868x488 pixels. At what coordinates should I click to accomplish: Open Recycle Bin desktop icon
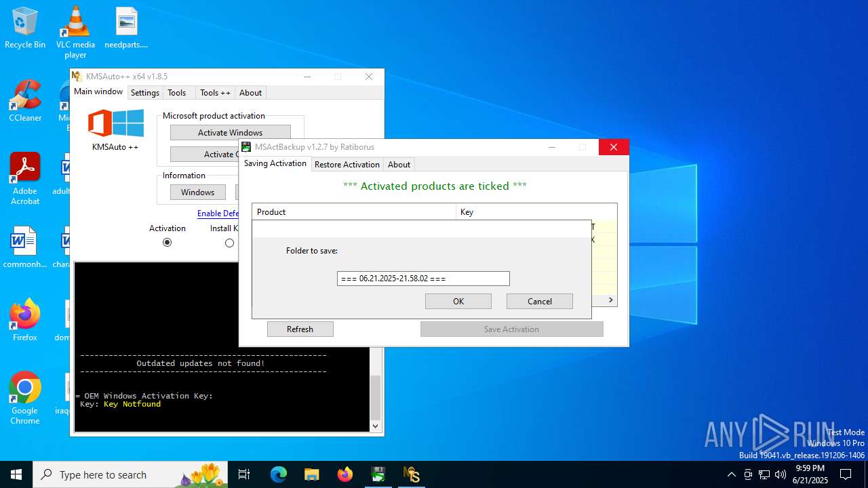click(x=25, y=28)
